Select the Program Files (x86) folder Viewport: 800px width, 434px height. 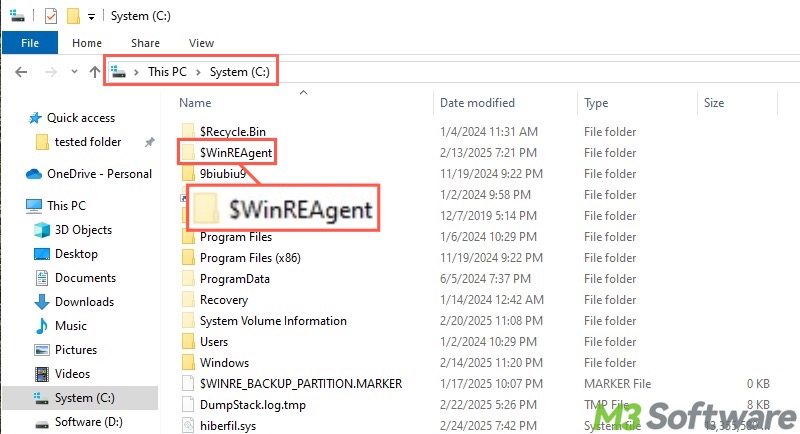click(250, 258)
